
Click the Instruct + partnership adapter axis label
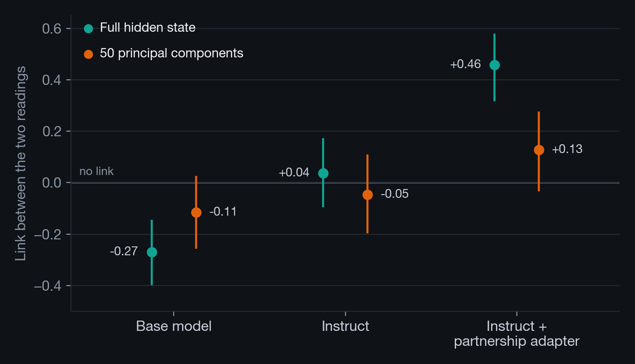pos(517,333)
